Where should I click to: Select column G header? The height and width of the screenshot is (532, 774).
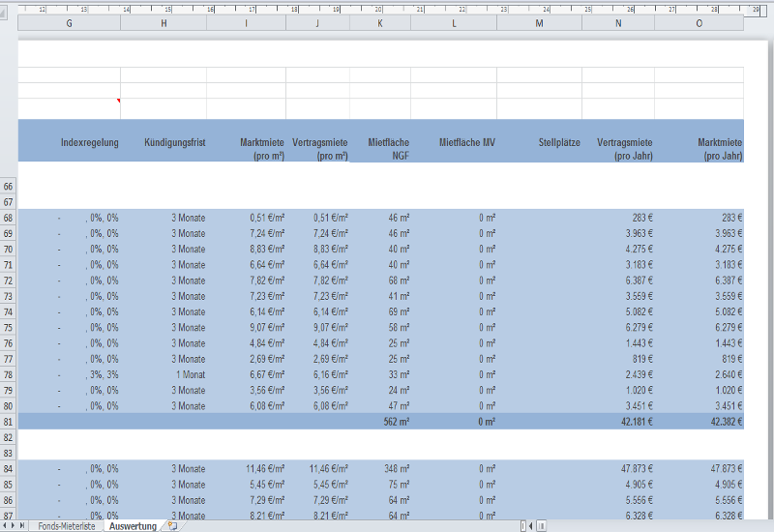pyautogui.click(x=69, y=23)
